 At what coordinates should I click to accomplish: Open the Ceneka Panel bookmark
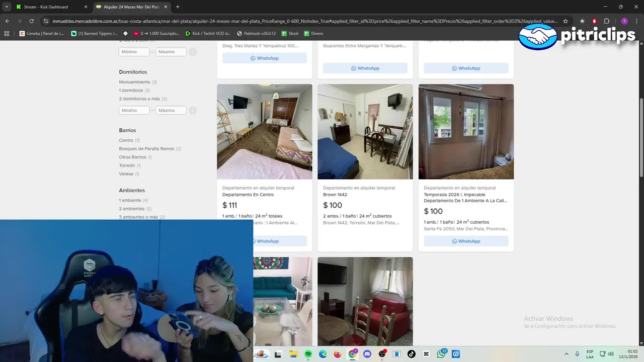42,33
